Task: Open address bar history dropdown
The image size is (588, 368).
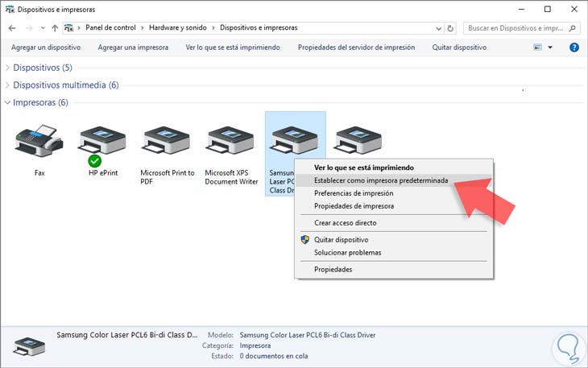Action: point(438,28)
